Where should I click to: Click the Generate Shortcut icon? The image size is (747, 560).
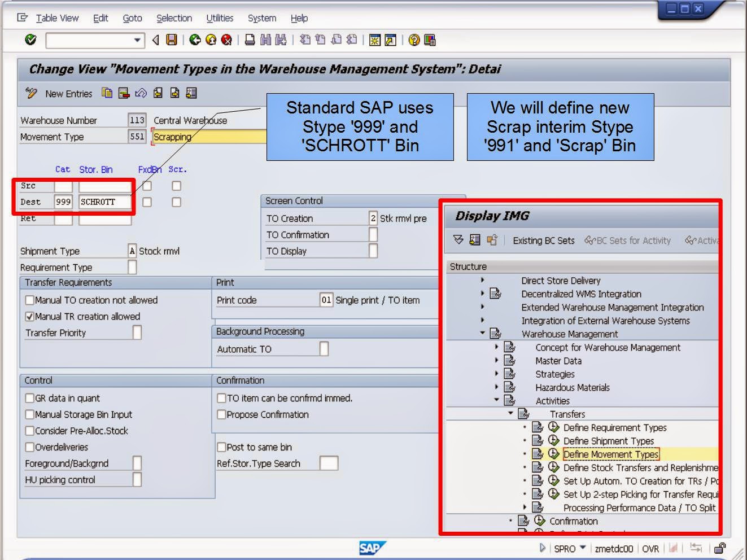pos(390,40)
